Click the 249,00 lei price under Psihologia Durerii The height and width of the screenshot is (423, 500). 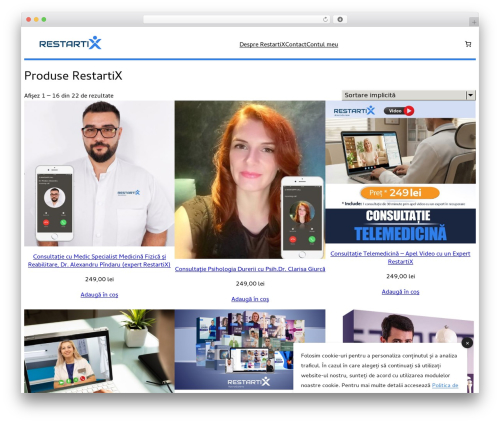click(x=250, y=284)
